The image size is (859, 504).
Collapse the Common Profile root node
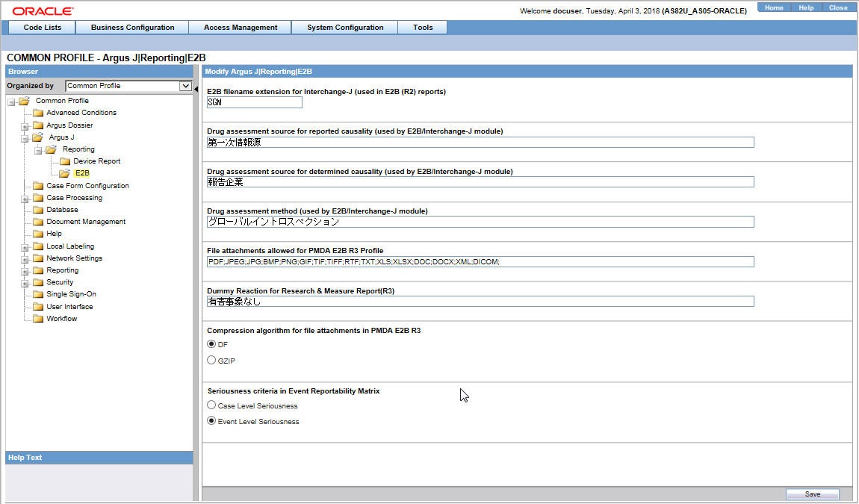click(x=11, y=102)
